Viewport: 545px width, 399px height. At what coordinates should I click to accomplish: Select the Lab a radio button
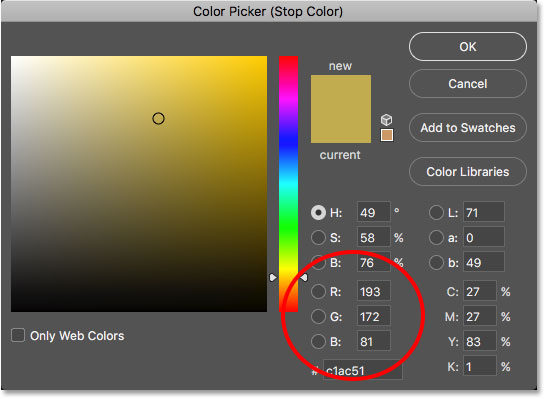click(x=436, y=238)
